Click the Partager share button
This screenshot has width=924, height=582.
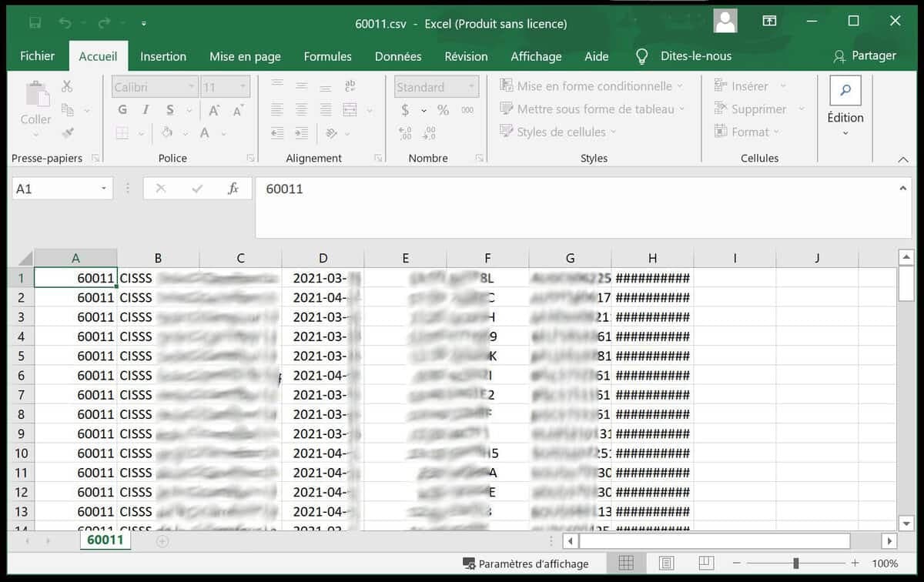point(865,56)
